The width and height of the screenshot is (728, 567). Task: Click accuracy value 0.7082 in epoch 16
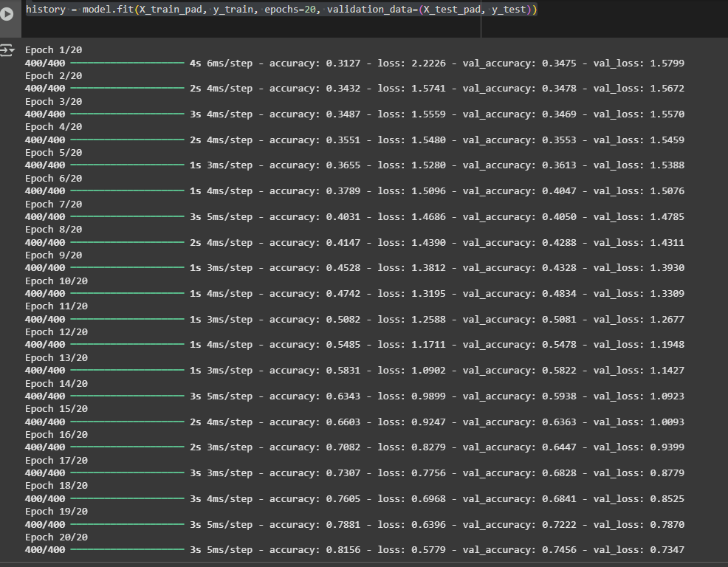coord(343,447)
